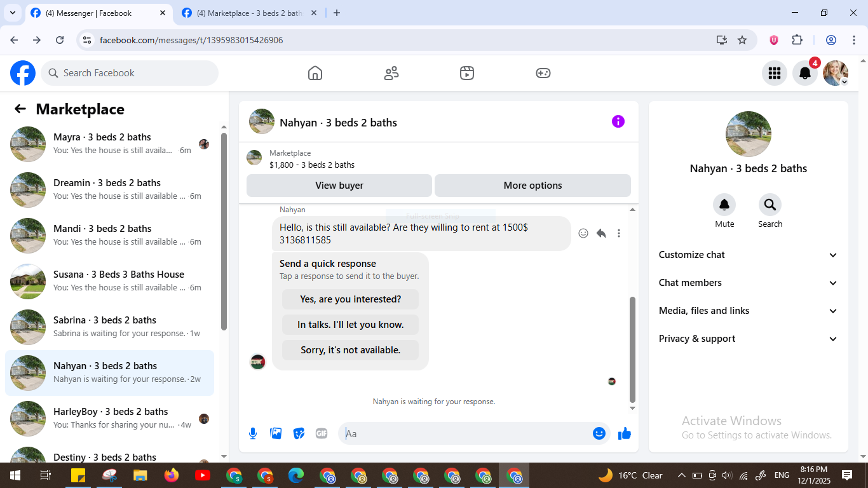The image size is (868, 488).
Task: Open the Susana 3 Beds 3 Baths House chat
Action: click(x=109, y=281)
